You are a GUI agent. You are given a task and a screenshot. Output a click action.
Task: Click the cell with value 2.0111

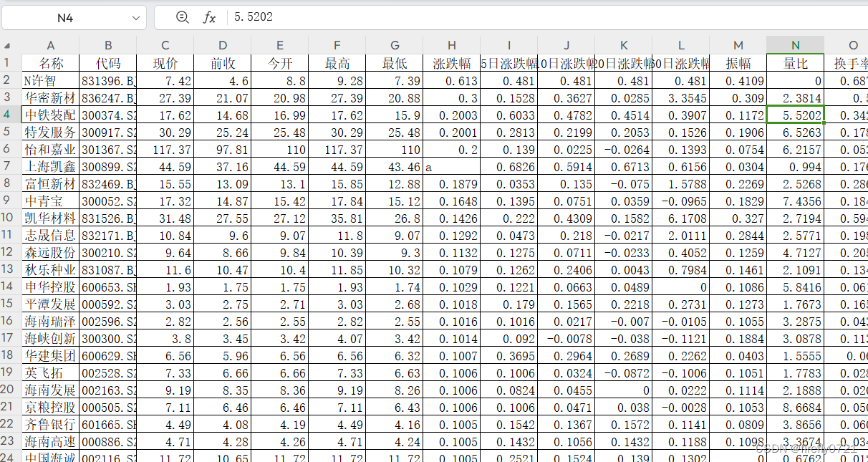point(681,235)
